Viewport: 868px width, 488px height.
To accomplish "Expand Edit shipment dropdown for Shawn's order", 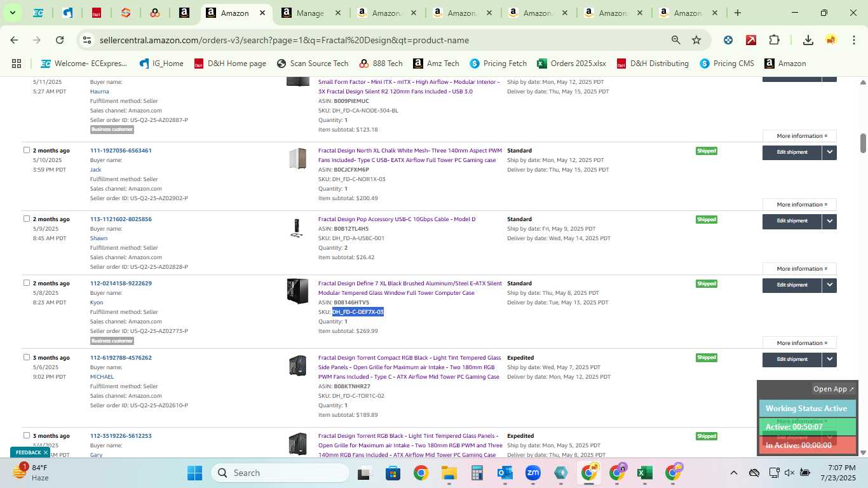I will click(829, 221).
